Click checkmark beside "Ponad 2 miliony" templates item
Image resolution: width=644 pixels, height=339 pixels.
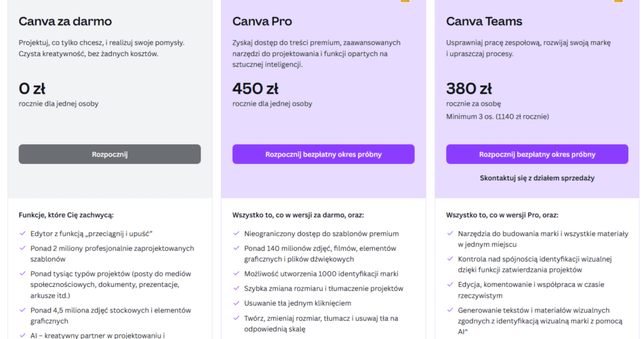tap(22, 248)
